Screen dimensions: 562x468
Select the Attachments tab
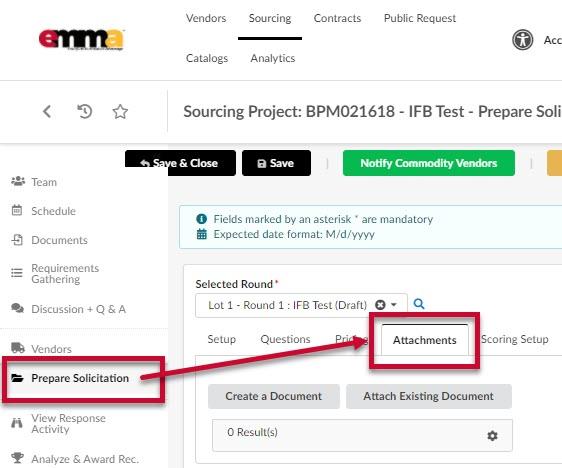click(425, 340)
